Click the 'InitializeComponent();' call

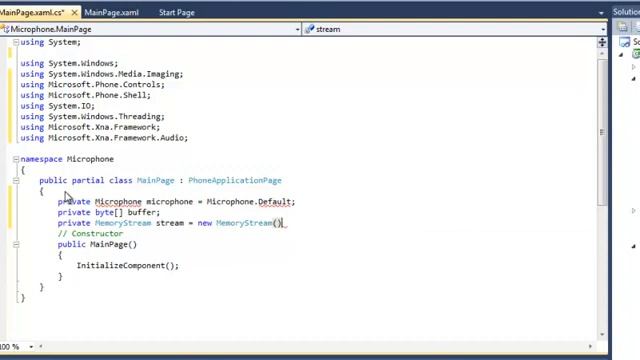[128, 266]
